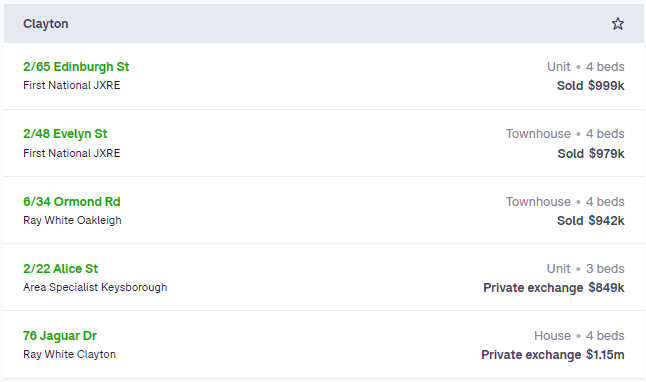Click Area Specialist Keysborough agency name
This screenshot has height=382, width=646.
[x=95, y=287]
